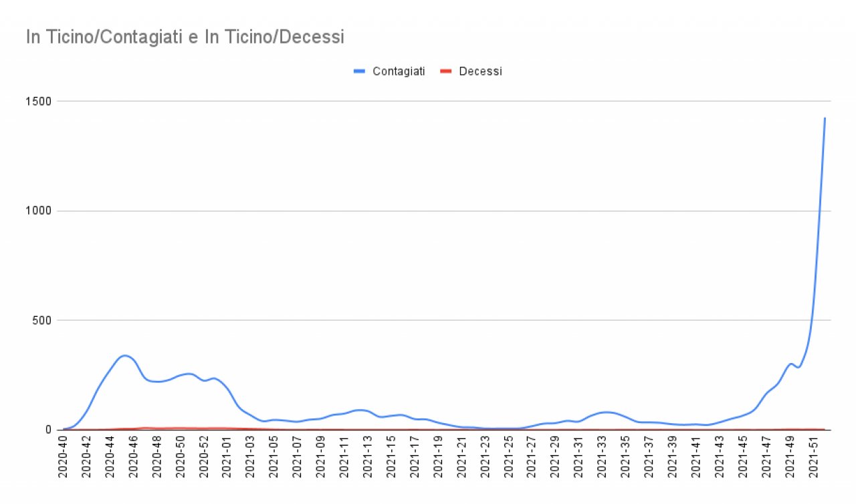Select the Contagiati legend label
This screenshot has height=504, width=856.
pos(399,72)
